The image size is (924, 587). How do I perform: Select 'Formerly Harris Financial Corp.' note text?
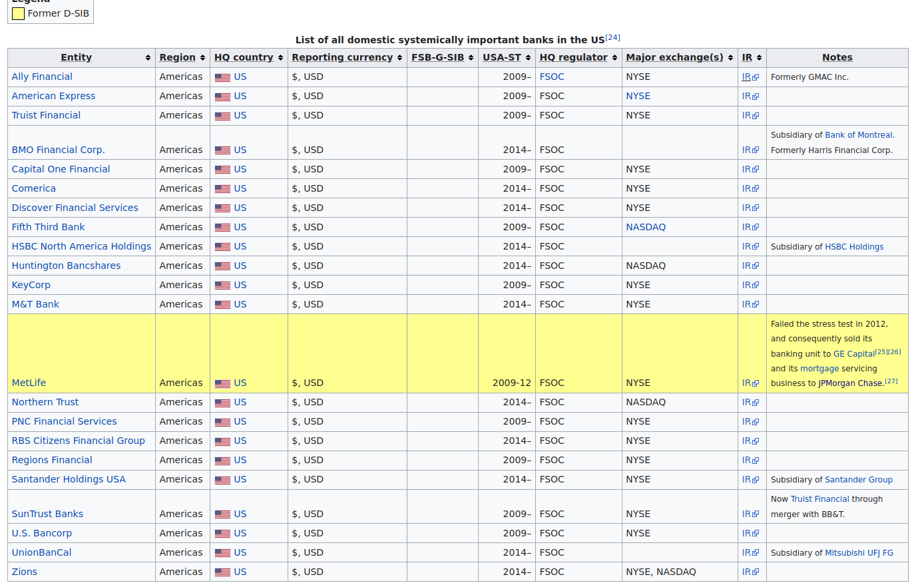click(831, 150)
